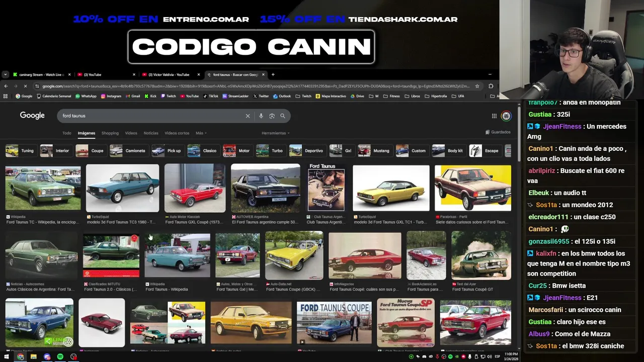The width and height of the screenshot is (644, 362).
Task: Select the Body kit filter chip
Action: click(x=448, y=151)
